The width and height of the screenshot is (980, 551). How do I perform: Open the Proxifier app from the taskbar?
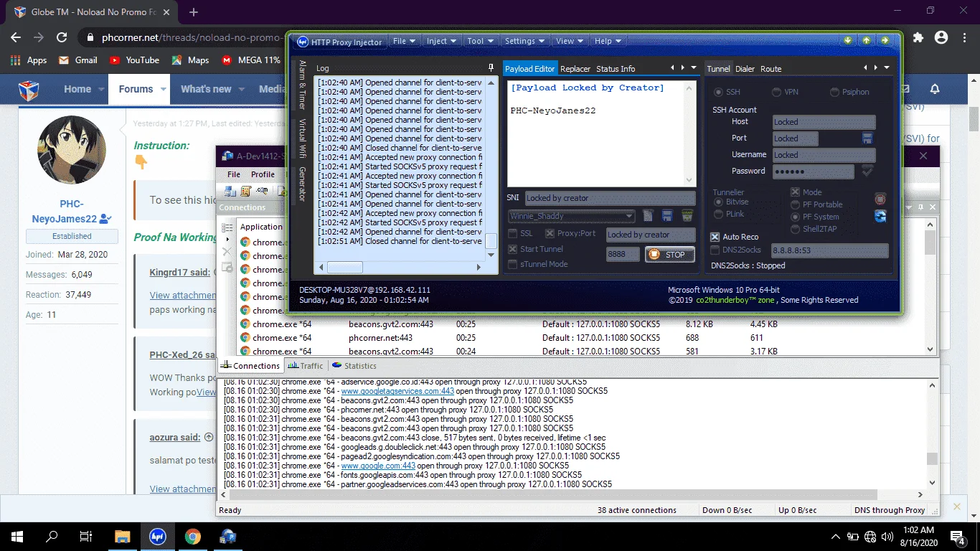coord(227,536)
